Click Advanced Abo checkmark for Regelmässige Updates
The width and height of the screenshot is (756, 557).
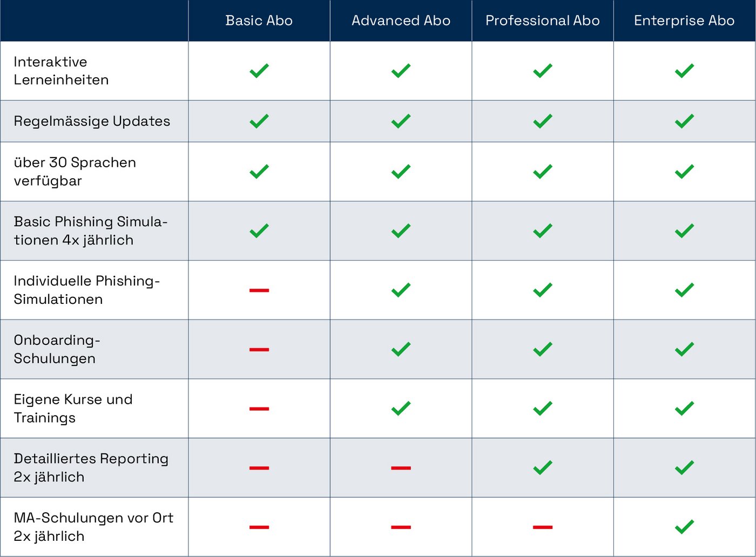tap(401, 121)
